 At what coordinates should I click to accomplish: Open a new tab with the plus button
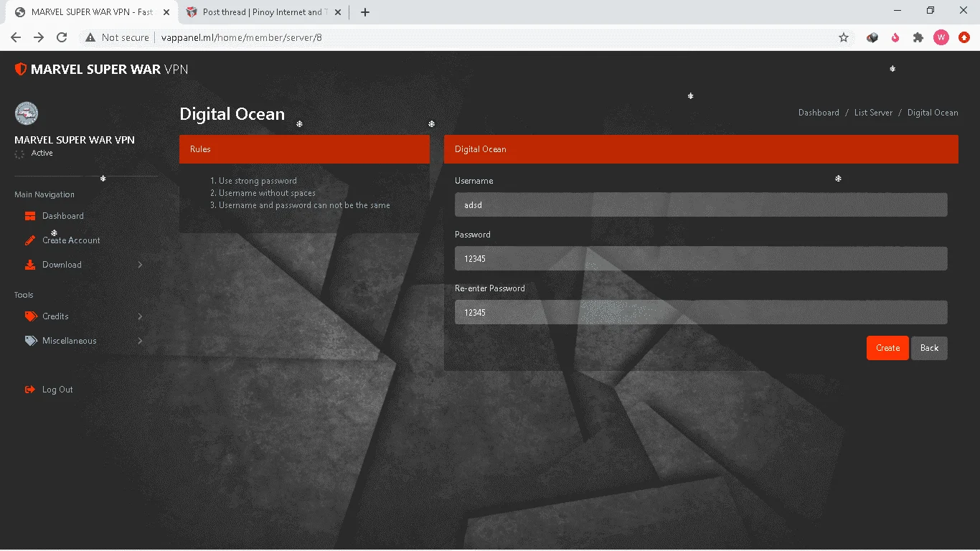(x=365, y=12)
